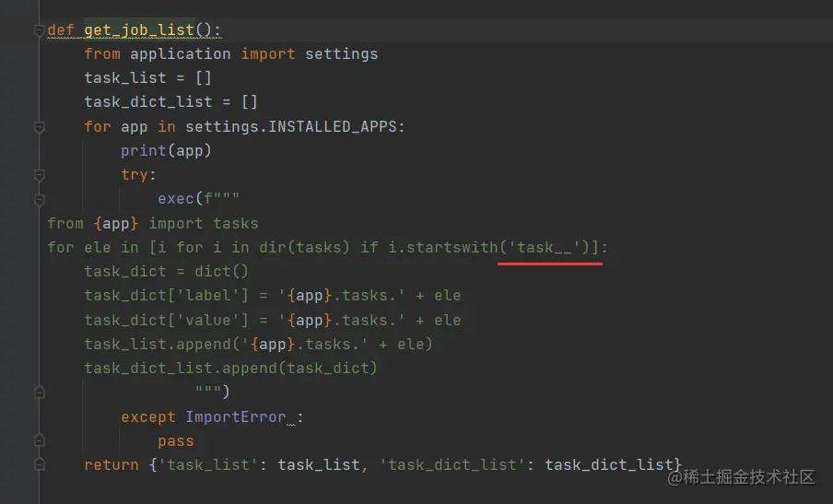This screenshot has height=504, width=833.
Task: Click the 'task_dict = dict()' line
Action: tap(166, 272)
